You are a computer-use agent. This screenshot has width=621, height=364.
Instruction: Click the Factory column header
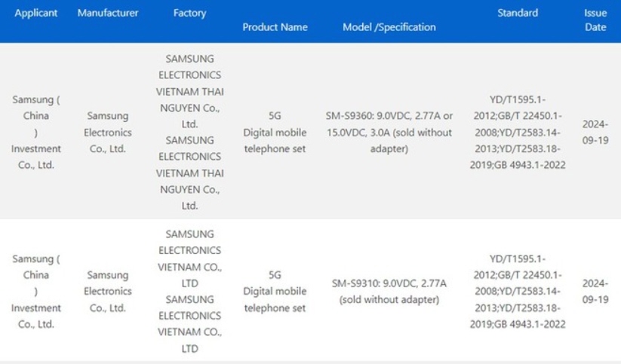point(189,13)
